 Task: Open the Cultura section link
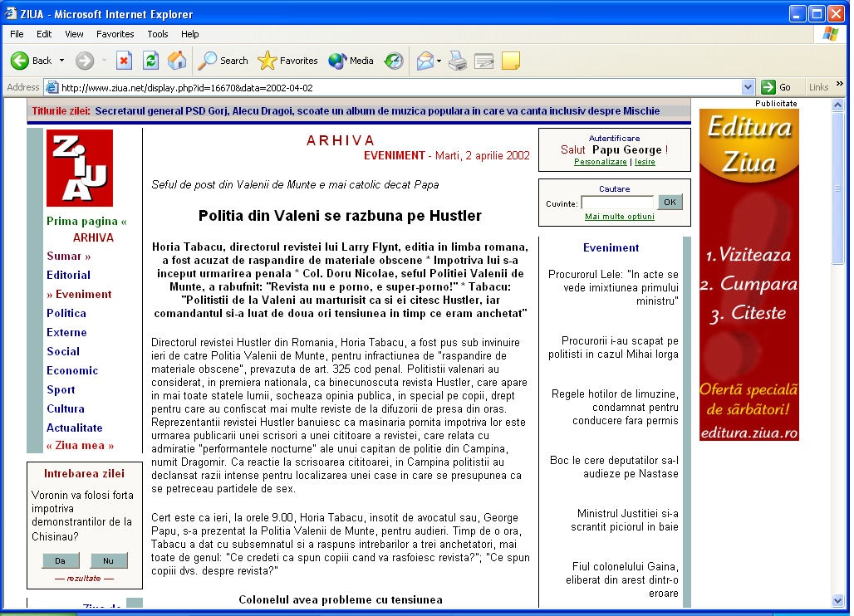click(66, 408)
